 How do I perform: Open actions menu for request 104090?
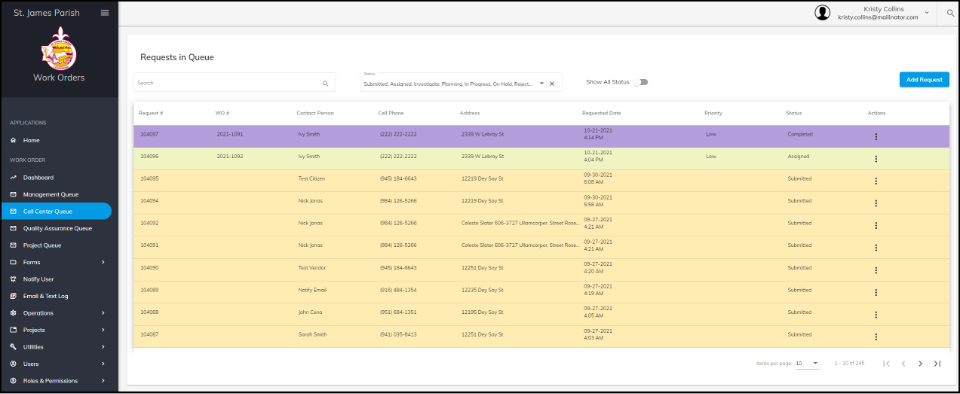pyautogui.click(x=876, y=270)
